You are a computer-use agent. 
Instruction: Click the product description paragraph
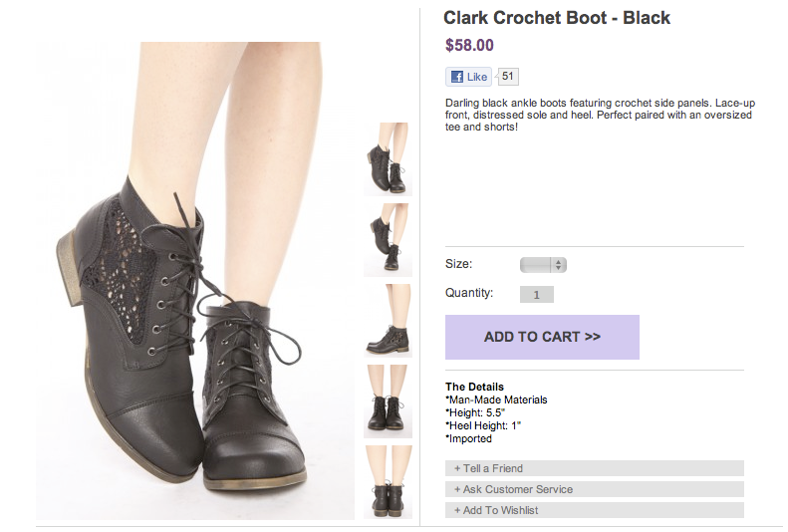[598, 115]
